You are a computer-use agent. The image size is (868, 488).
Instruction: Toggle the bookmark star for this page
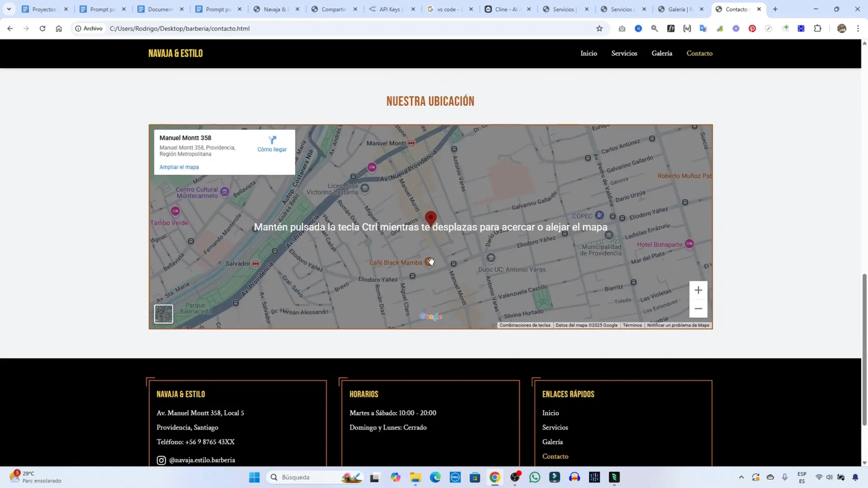[599, 28]
